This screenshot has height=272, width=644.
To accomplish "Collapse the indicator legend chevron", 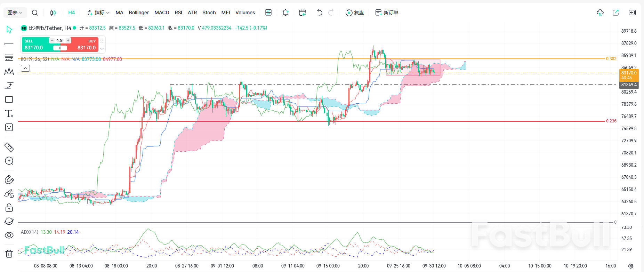I will (x=25, y=68).
